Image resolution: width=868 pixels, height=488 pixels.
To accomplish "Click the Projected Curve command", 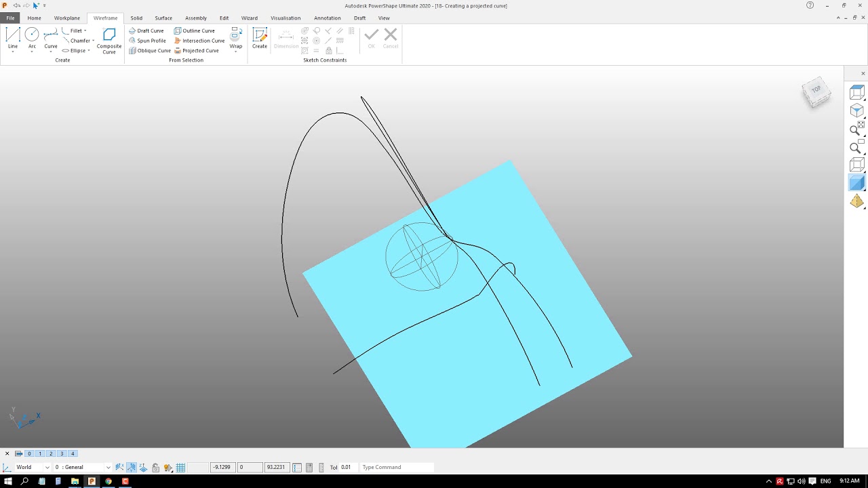I will [x=197, y=51].
